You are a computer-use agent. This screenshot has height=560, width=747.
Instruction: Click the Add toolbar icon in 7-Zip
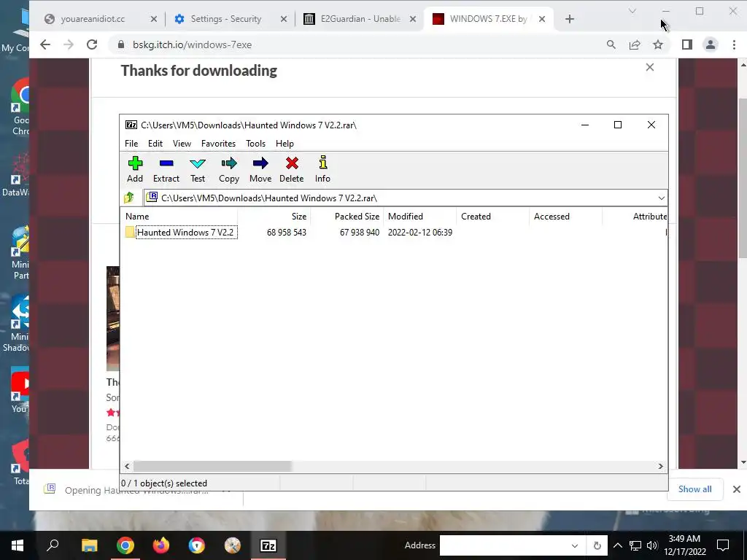coord(135,169)
